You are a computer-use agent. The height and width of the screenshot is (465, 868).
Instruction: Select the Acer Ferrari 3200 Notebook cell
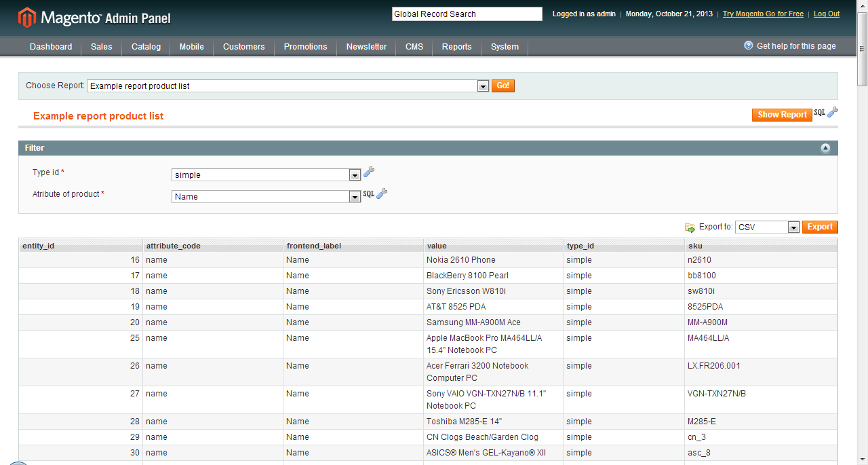(x=494, y=372)
